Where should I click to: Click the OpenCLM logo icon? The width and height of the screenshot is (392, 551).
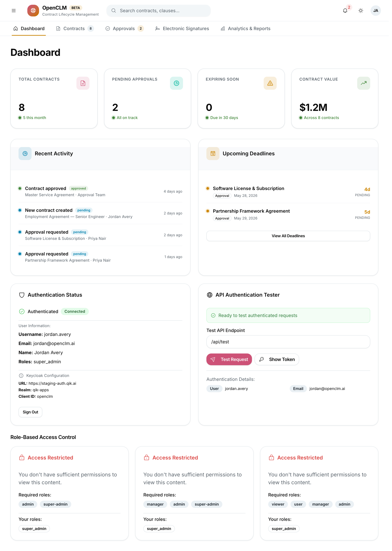coord(33,11)
